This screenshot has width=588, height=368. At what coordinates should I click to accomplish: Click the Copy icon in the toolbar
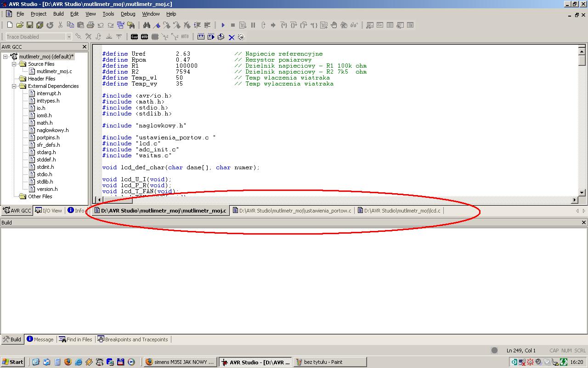tap(70, 25)
